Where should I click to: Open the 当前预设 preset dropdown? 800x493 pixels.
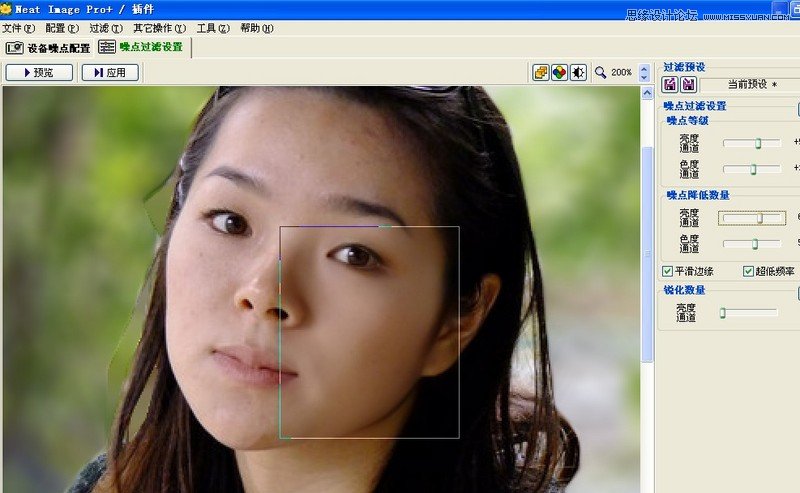coord(750,85)
